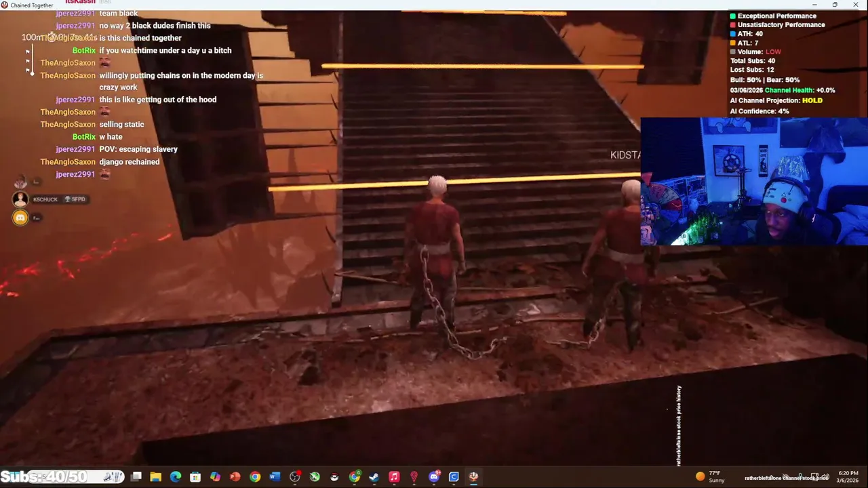868x488 pixels.
Task: Open Steam from the taskbar
Action: [374, 476]
